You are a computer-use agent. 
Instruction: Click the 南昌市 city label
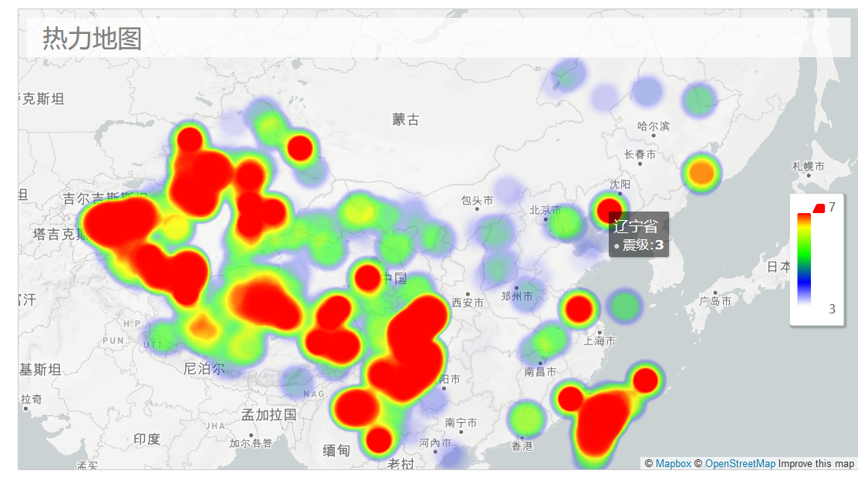(x=540, y=372)
